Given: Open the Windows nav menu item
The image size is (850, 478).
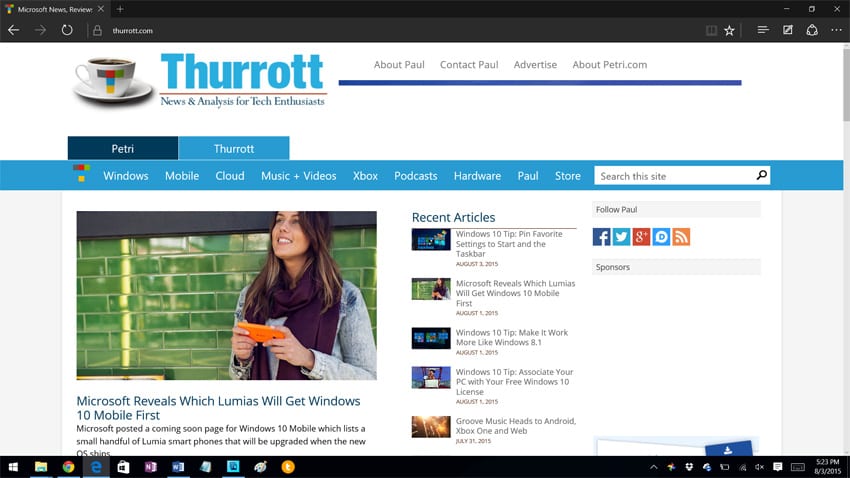Looking at the screenshot, I should [126, 176].
